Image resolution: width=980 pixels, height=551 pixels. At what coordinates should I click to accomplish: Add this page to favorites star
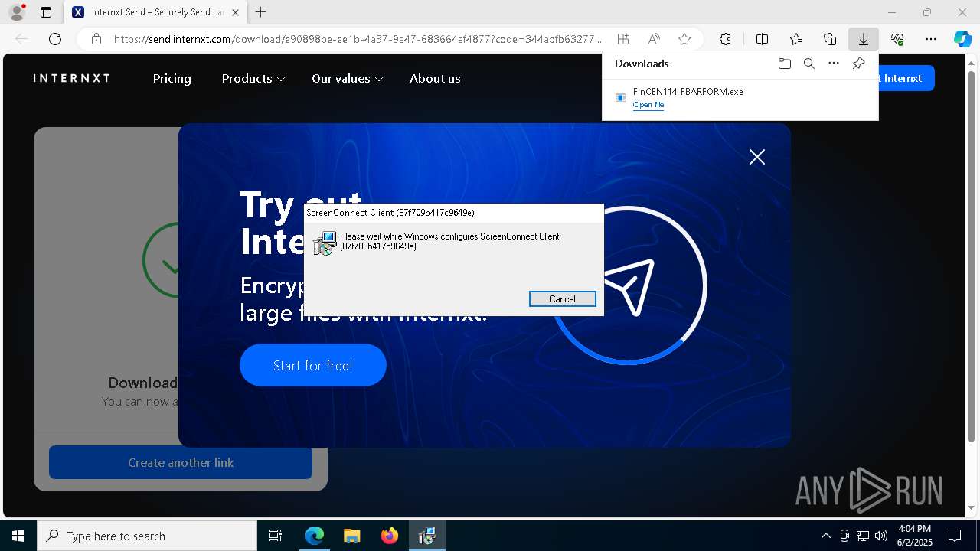coord(684,39)
